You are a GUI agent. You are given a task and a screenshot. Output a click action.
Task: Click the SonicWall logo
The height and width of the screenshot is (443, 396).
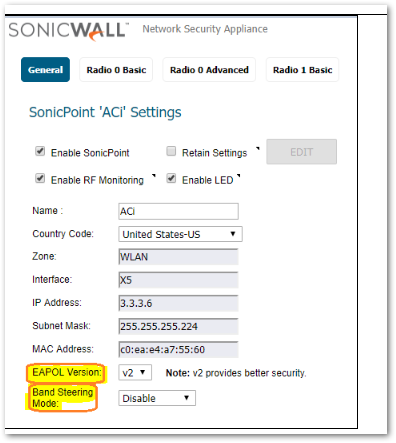(x=68, y=31)
